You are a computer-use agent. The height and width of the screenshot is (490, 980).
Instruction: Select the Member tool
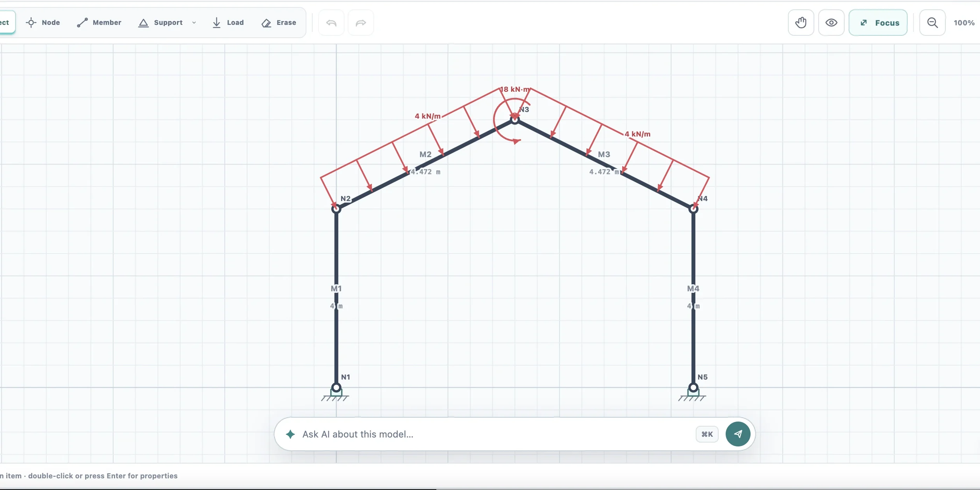pos(99,23)
